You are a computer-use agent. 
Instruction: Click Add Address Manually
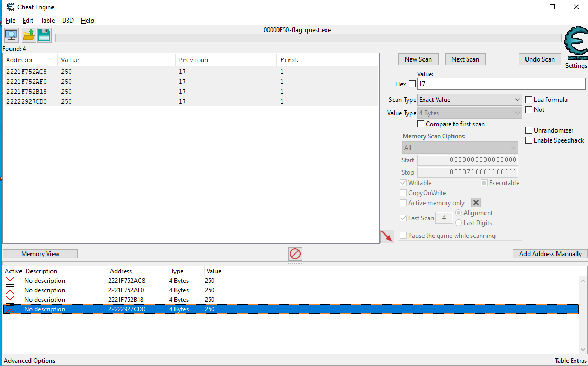coord(550,254)
